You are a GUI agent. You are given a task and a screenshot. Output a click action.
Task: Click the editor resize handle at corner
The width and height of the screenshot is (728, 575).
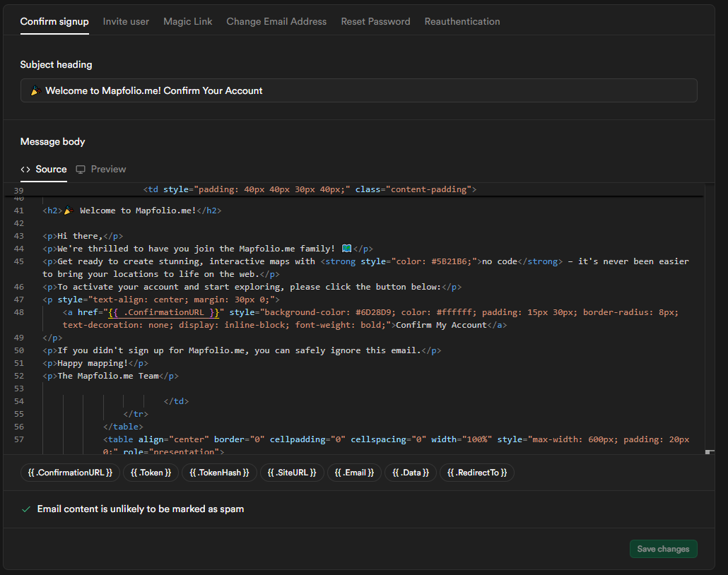[709, 451]
